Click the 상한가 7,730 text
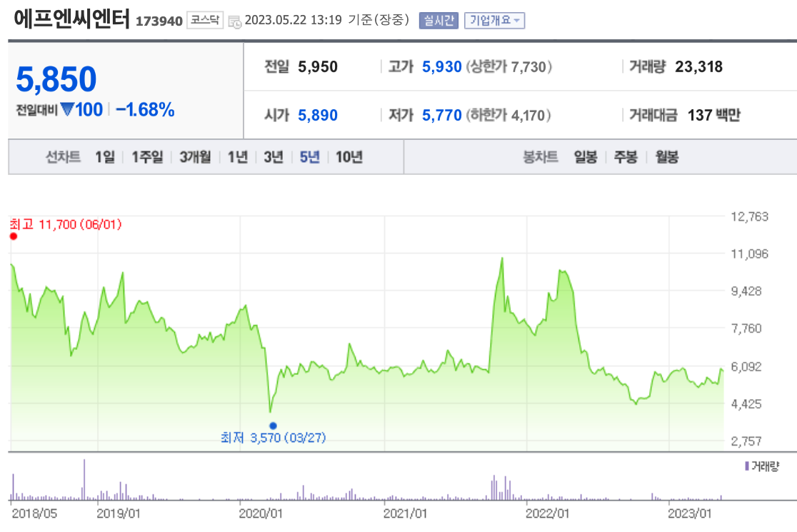Viewport: 797px width, 532px height. (x=508, y=66)
